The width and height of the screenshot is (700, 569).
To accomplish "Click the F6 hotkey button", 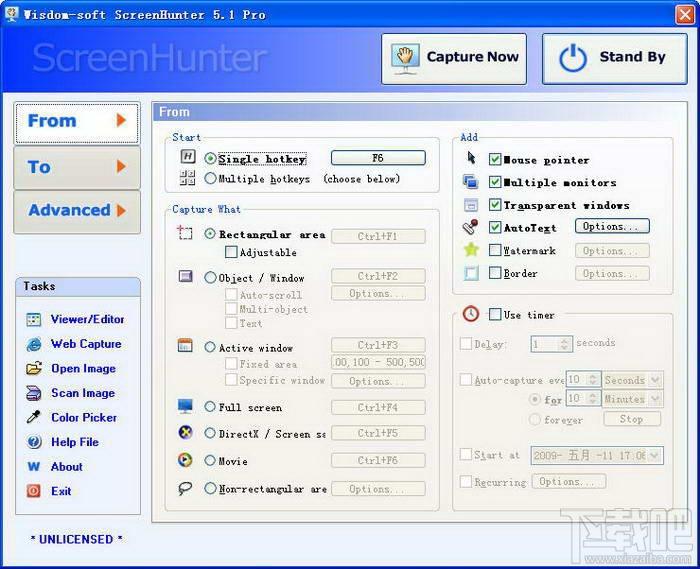I will [x=378, y=158].
